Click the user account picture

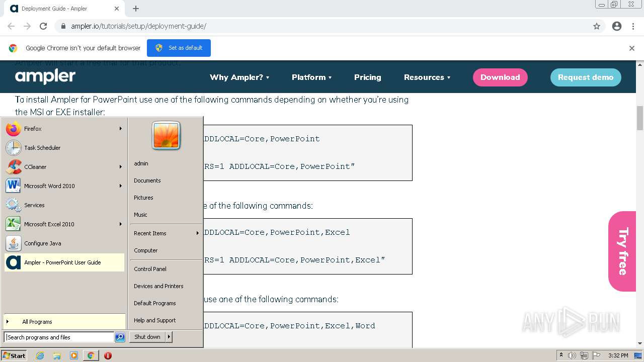pos(166,136)
